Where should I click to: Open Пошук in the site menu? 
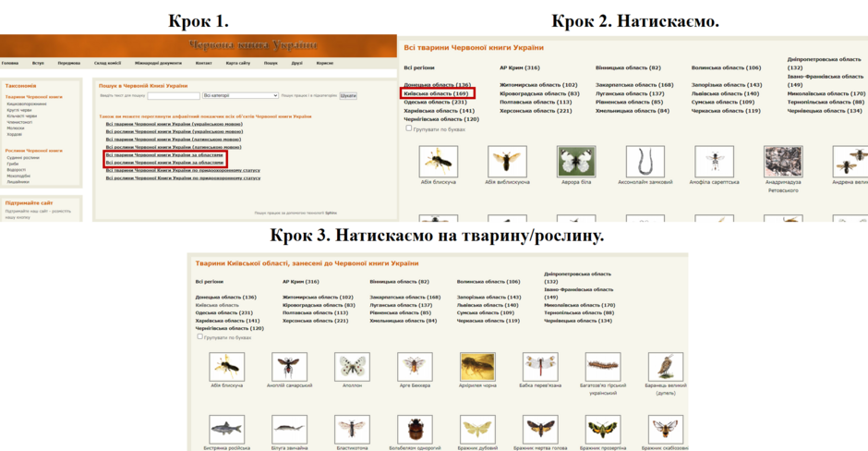coord(271,63)
